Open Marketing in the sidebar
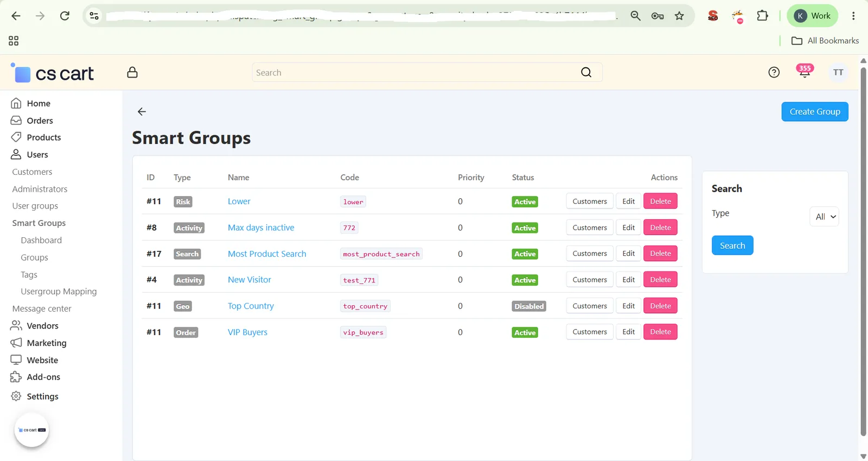Image resolution: width=868 pixels, height=461 pixels. coord(47,343)
